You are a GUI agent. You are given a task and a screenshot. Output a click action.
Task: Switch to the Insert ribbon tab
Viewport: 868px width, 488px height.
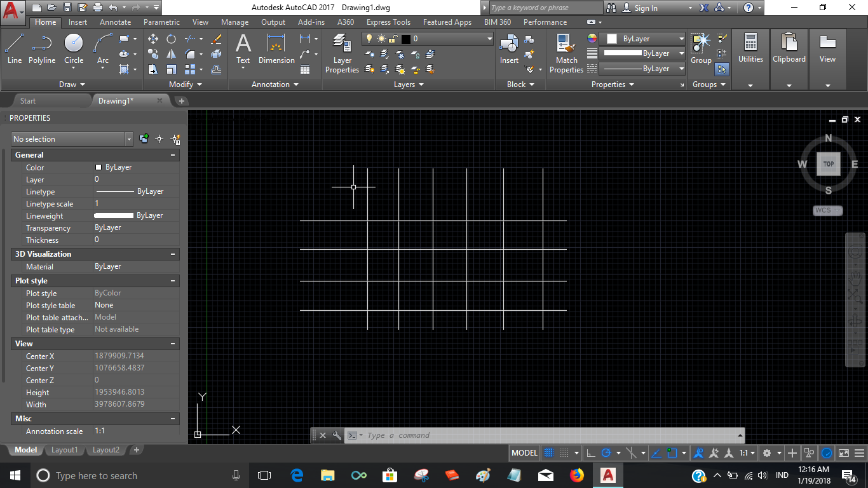tap(78, 22)
